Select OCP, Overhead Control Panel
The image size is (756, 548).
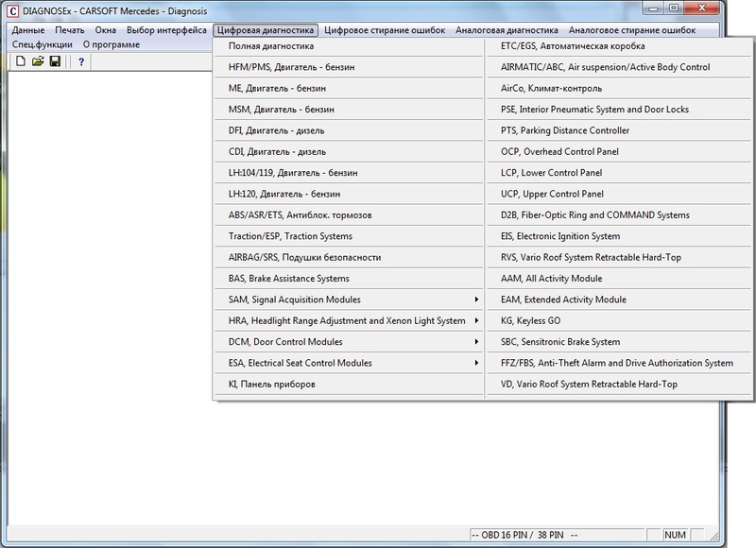[619, 152]
